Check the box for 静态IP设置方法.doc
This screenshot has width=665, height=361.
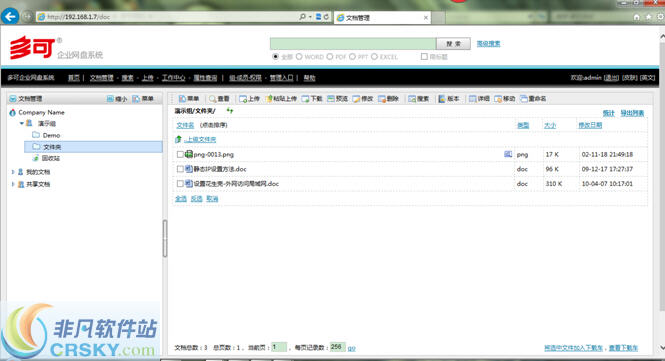[180, 169]
